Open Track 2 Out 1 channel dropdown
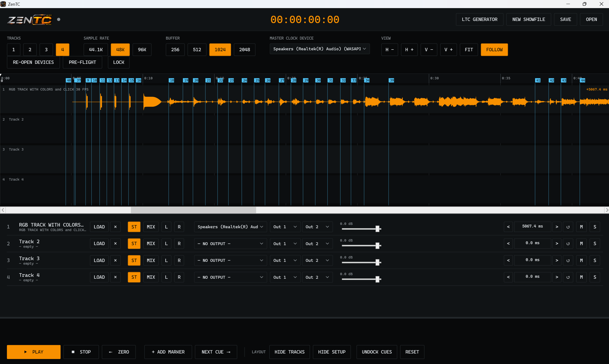This screenshot has width=609, height=364. [285, 243]
